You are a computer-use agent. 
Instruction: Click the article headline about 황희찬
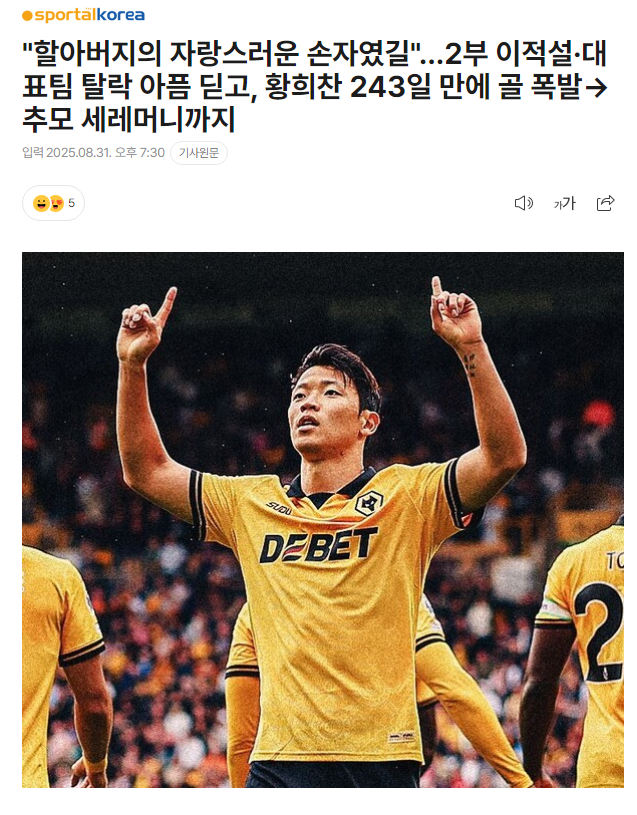pos(315,86)
